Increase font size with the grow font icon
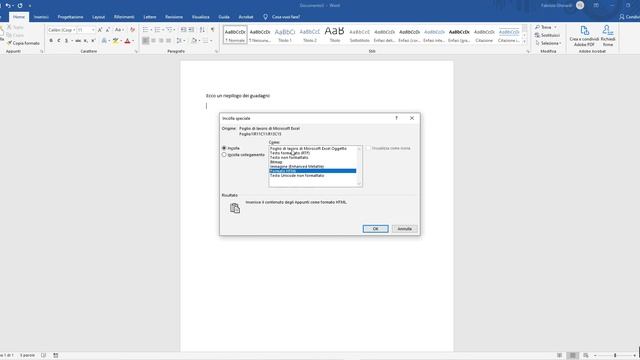The image size is (640, 360). pyautogui.click(x=100, y=30)
